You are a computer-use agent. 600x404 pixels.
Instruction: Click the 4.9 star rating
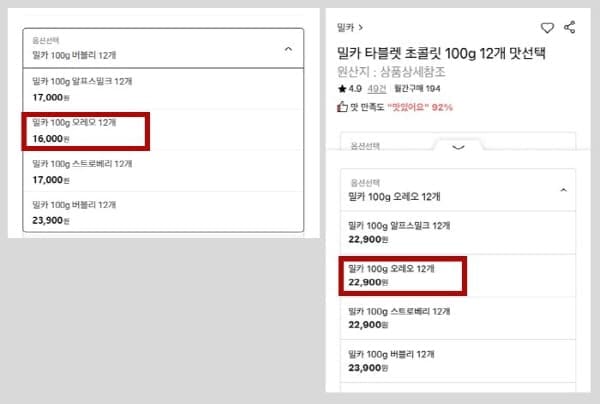(x=350, y=89)
